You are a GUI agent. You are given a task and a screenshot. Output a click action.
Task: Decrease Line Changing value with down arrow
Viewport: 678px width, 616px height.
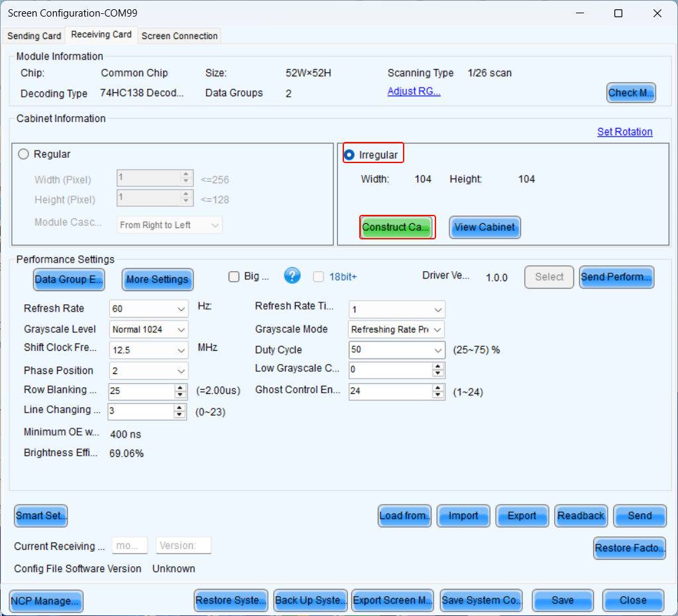180,415
